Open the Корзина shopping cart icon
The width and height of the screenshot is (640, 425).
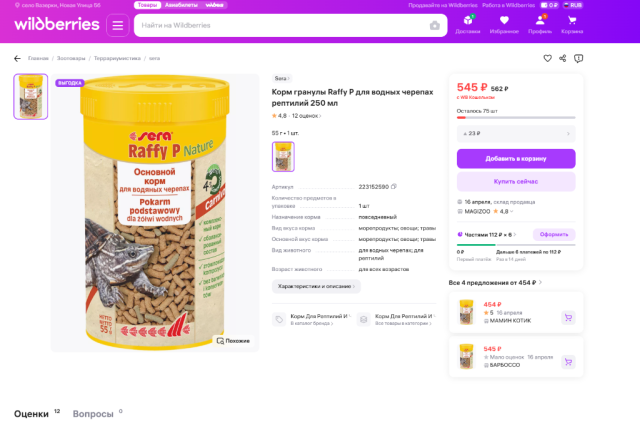point(572,24)
